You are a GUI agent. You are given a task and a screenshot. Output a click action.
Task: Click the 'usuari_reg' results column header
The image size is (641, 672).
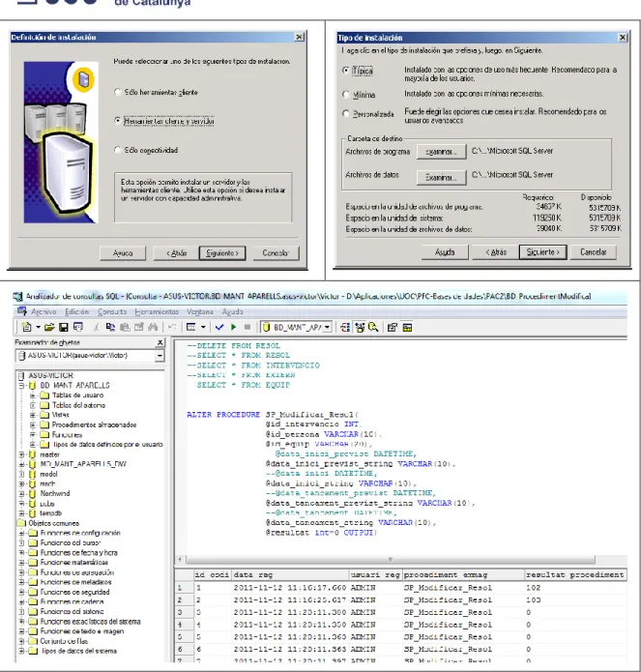pyautogui.click(x=375, y=574)
